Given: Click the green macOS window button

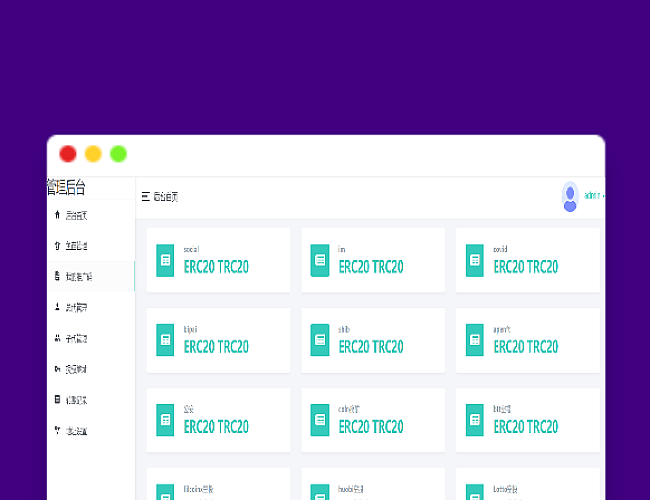Looking at the screenshot, I should tap(118, 154).
